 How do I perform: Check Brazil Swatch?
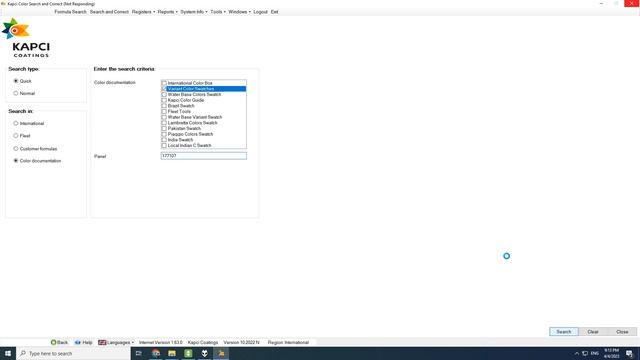point(164,106)
